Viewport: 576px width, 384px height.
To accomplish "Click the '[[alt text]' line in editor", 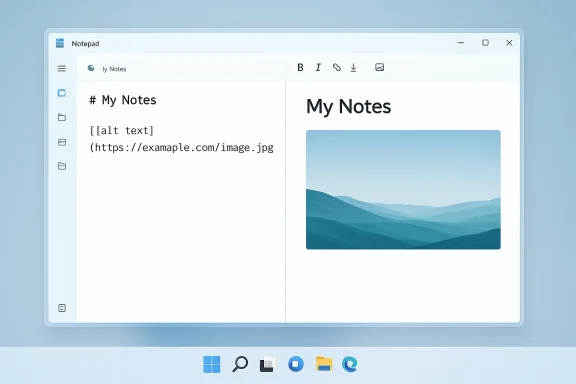I will point(122,130).
